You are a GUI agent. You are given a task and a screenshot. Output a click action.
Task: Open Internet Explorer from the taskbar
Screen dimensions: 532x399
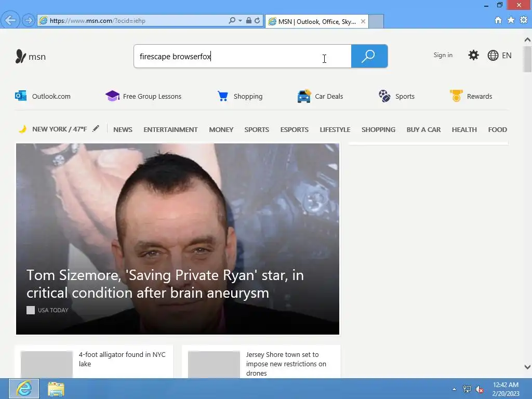coord(24,389)
